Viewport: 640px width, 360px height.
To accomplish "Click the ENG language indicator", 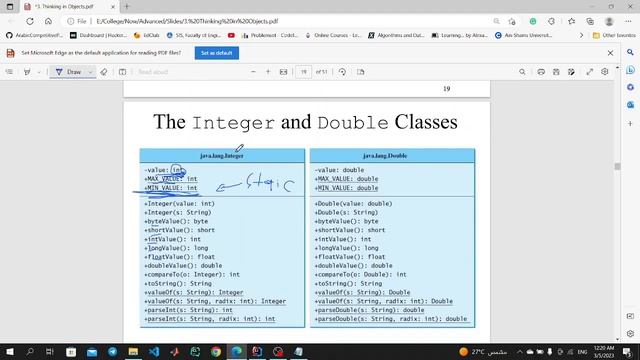I will pos(582,351).
